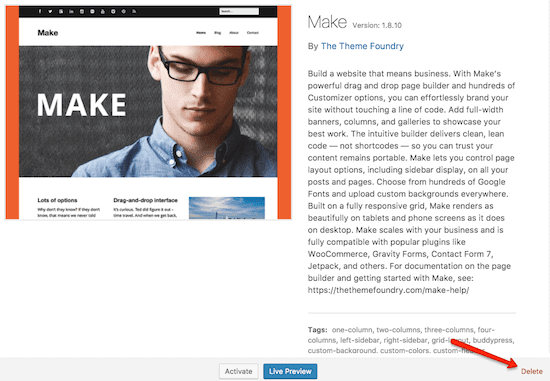Click the Facebook icon in the preview header
Screen dimensions: 550x381
(x=40, y=11)
